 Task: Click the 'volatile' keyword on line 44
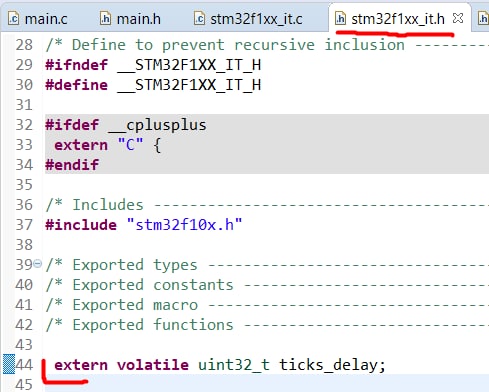(153, 365)
